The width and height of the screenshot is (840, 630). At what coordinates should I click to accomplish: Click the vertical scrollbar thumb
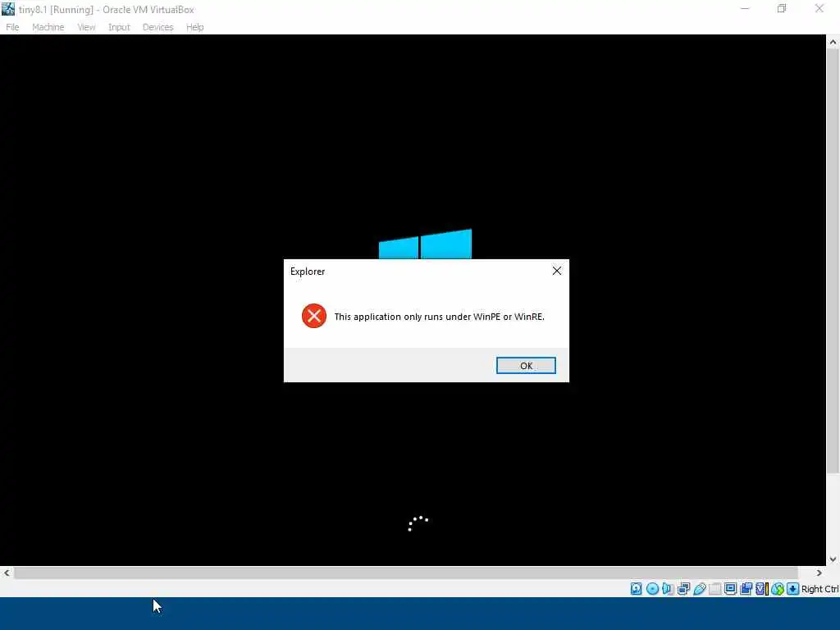[833, 262]
